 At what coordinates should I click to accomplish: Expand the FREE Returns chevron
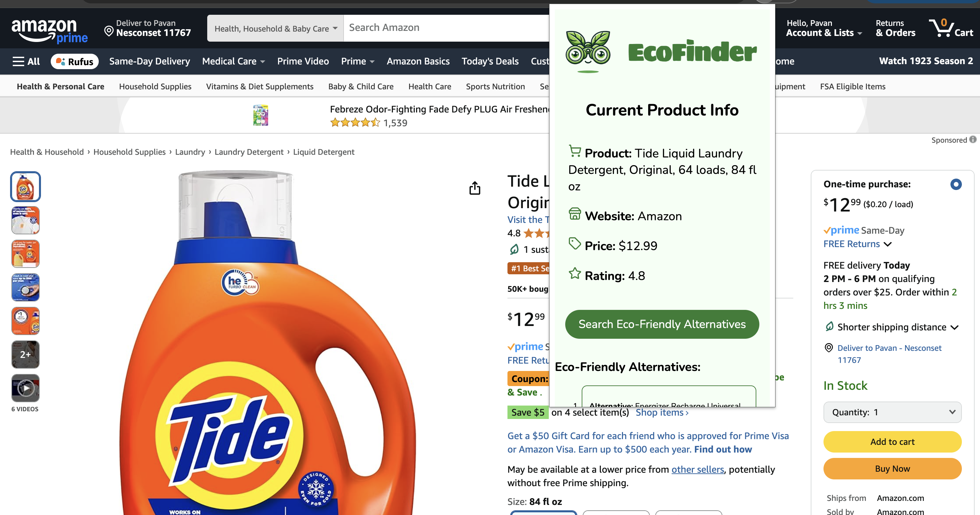(x=888, y=244)
